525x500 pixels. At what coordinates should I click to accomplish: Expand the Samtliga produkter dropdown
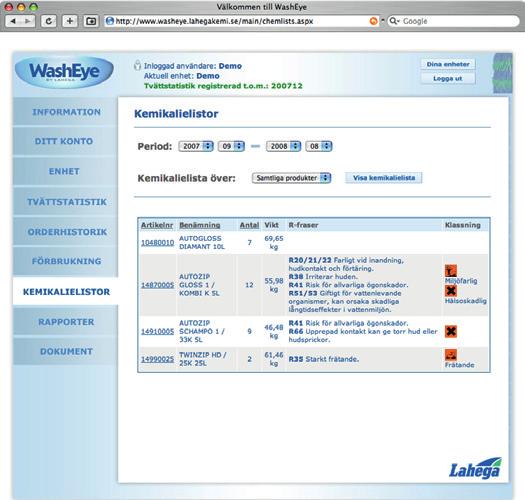coord(291,178)
